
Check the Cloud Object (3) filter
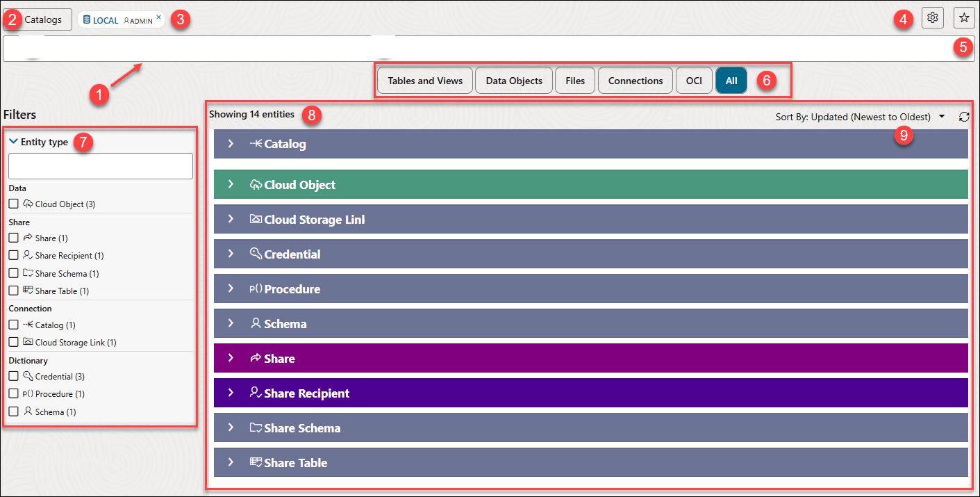click(x=13, y=204)
